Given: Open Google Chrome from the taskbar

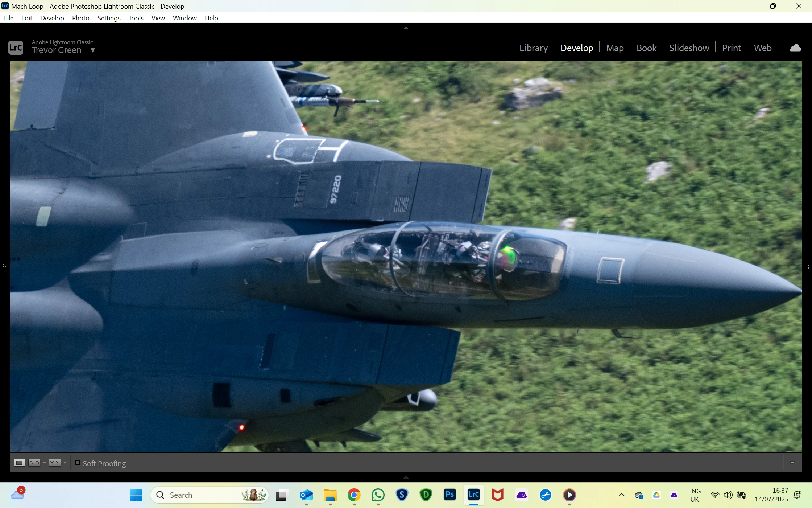Looking at the screenshot, I should [354, 495].
